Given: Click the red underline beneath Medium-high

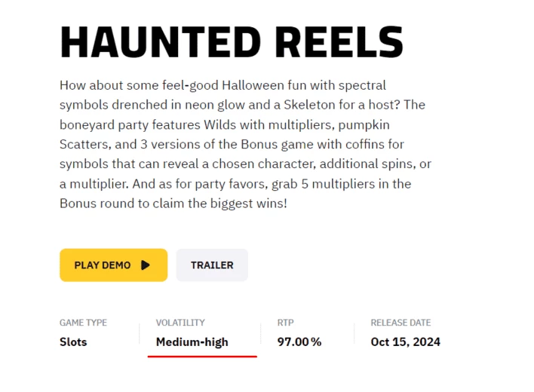Looking at the screenshot, I should 202,357.
